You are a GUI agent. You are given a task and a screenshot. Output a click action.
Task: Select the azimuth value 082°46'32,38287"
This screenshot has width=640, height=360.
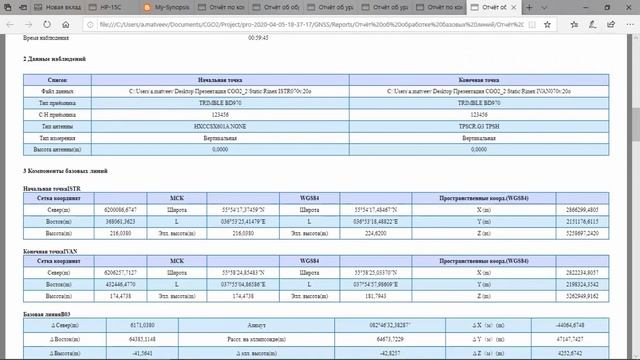(x=390, y=325)
